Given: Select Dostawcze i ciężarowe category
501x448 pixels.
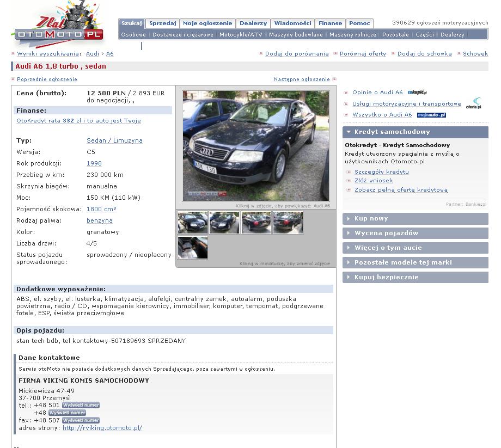Looking at the screenshot, I should 183,34.
